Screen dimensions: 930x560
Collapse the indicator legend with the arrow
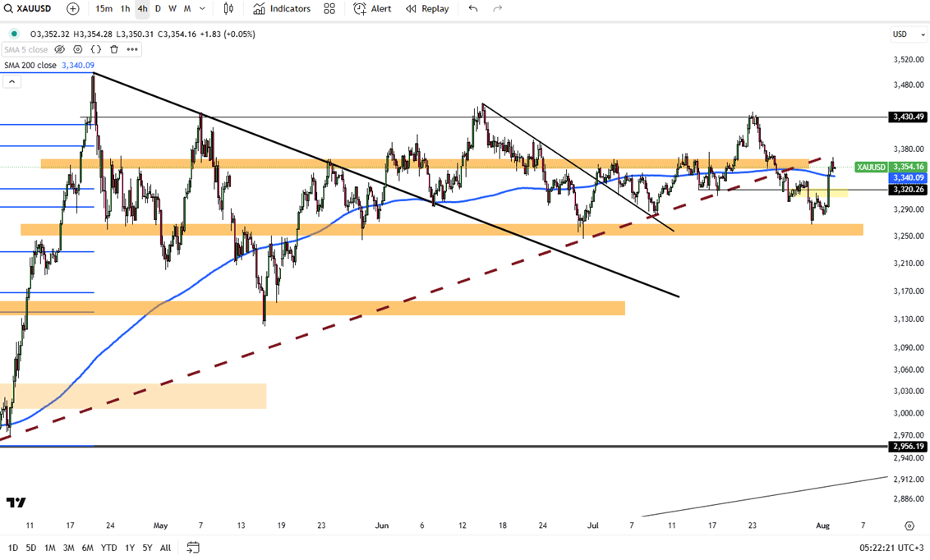[12, 81]
